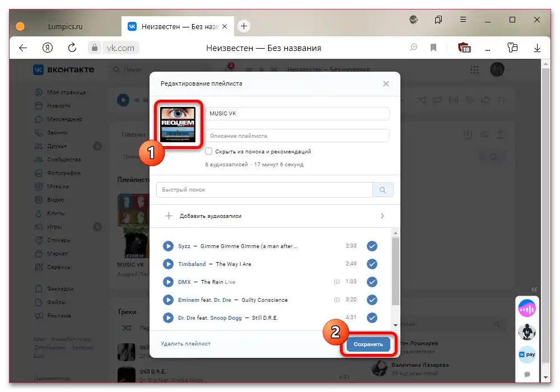Viewport: 560px width, 392px height.
Task: Click the Timbaland artist link
Action: (192, 264)
